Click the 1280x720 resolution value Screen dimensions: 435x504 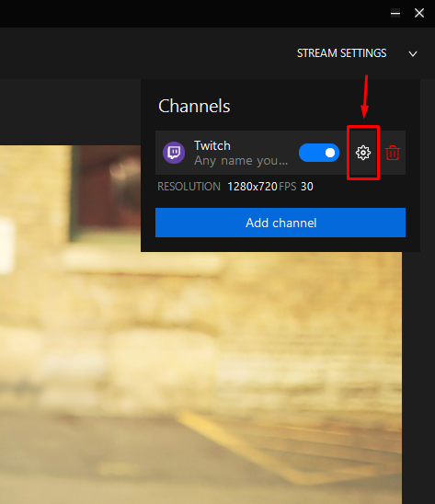(x=252, y=187)
